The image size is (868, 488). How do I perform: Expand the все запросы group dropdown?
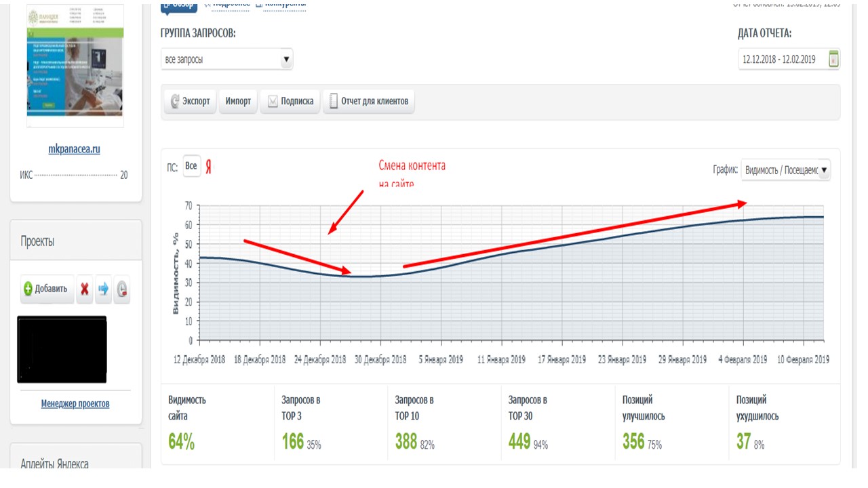226,59
